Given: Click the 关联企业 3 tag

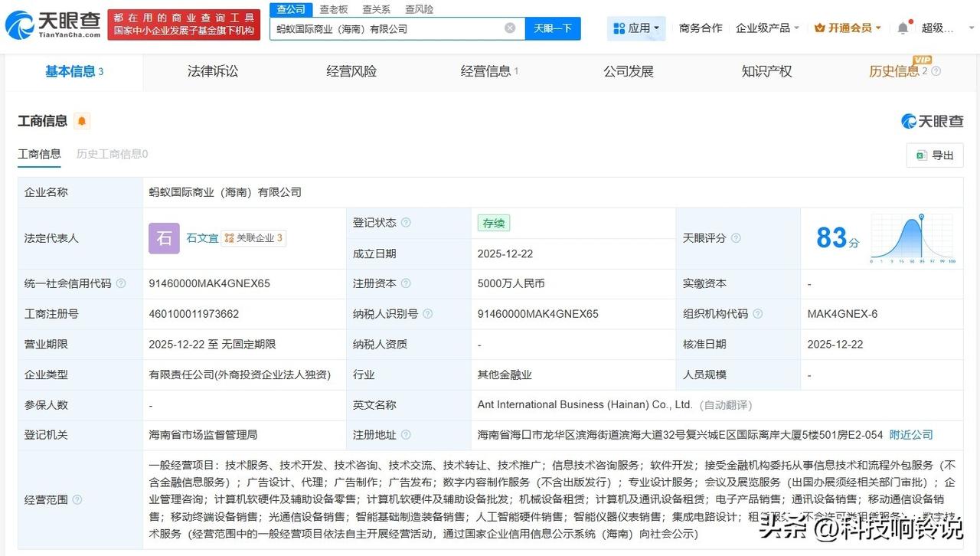Looking at the screenshot, I should point(253,238).
